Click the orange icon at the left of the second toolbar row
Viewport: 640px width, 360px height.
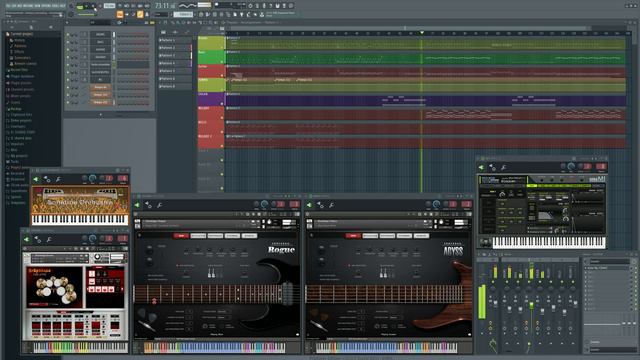[120, 15]
